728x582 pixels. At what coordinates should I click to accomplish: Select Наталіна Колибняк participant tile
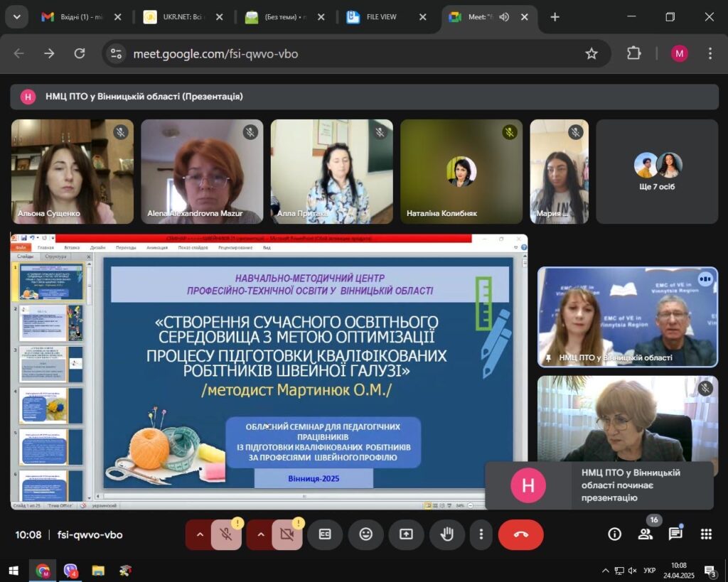pyautogui.click(x=461, y=172)
